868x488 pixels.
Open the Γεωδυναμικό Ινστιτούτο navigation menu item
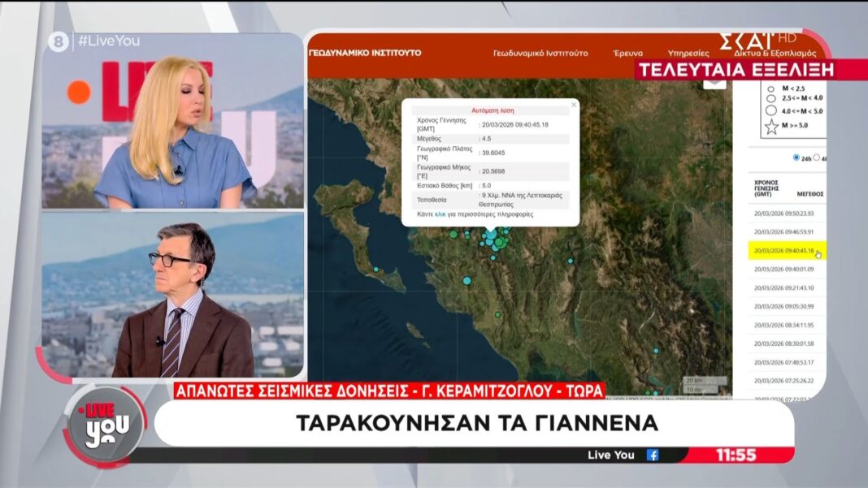540,53
